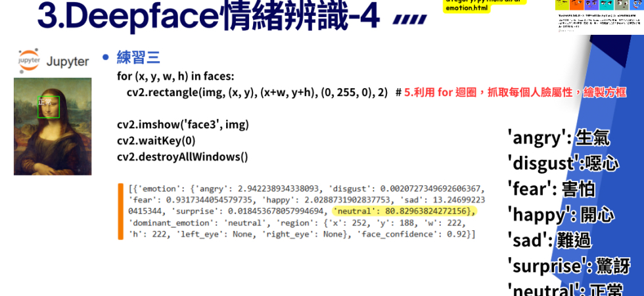
Task: Click the orange bar beside the output block
Action: [120, 210]
